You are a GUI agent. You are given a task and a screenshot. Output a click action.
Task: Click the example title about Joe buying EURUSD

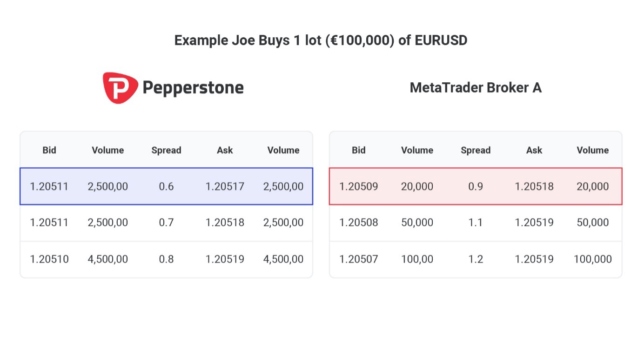coord(321,40)
